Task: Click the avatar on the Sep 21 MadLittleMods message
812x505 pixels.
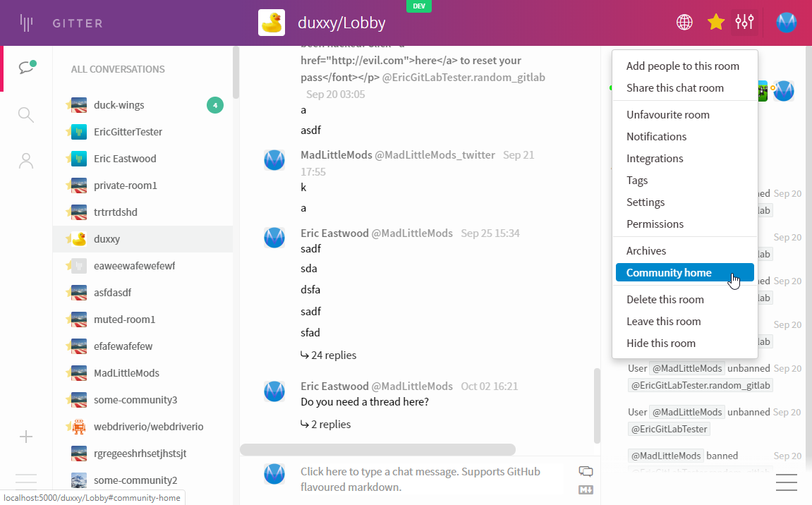Action: tap(274, 160)
